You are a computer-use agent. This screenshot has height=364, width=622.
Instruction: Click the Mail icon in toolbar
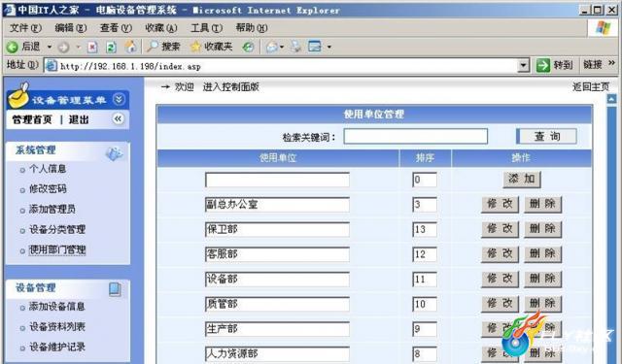point(272,48)
